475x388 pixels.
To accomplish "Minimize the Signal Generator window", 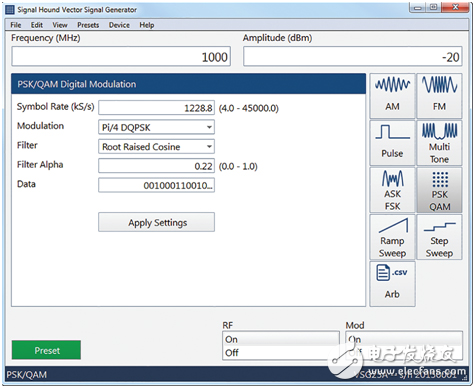I will pos(418,7).
